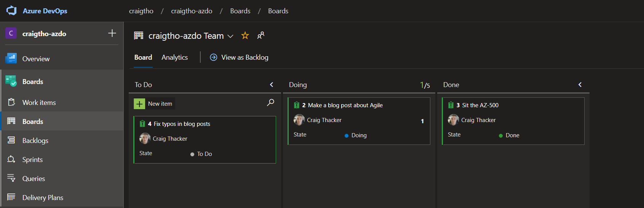The image size is (644, 208).
Task: Click the Queries icon in the sidebar
Action: coord(11,178)
